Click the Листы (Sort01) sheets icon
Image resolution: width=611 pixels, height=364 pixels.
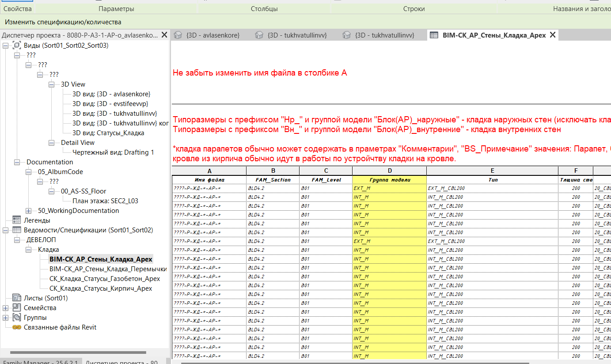coord(17,298)
